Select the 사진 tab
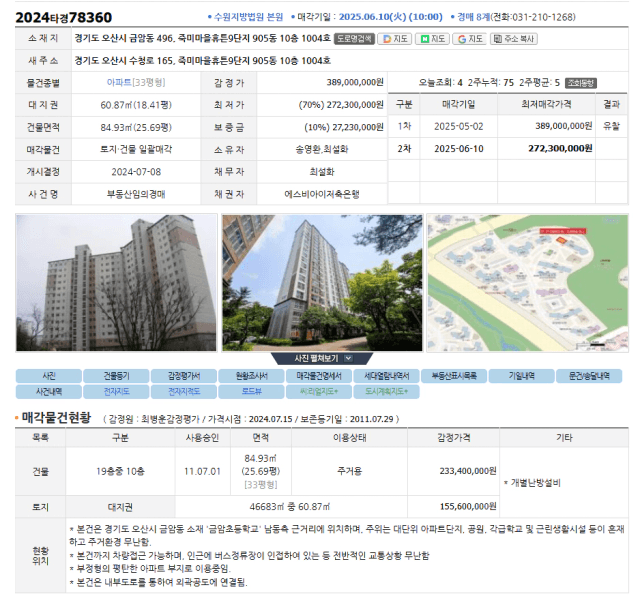Image resolution: width=640 pixels, height=596 pixels. tap(49, 376)
